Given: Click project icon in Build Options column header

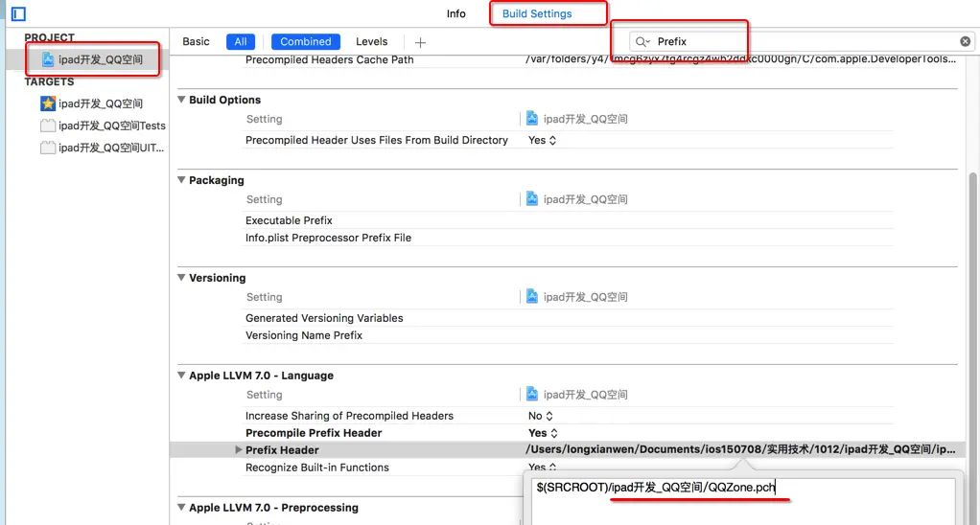Looking at the screenshot, I should point(532,118).
